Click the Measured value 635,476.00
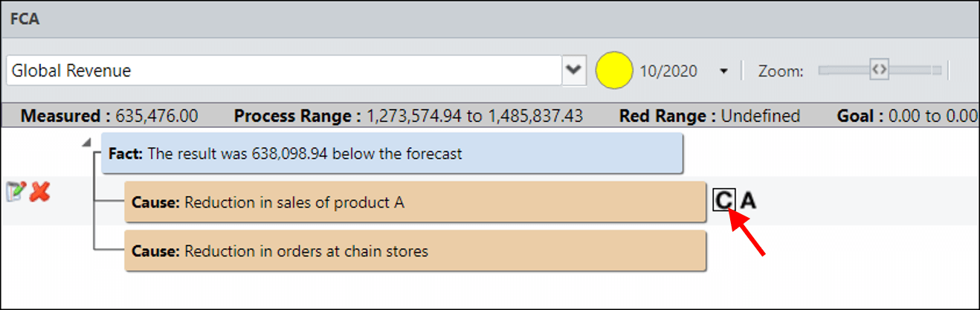Viewport: 980px width, 310px height. click(x=152, y=116)
